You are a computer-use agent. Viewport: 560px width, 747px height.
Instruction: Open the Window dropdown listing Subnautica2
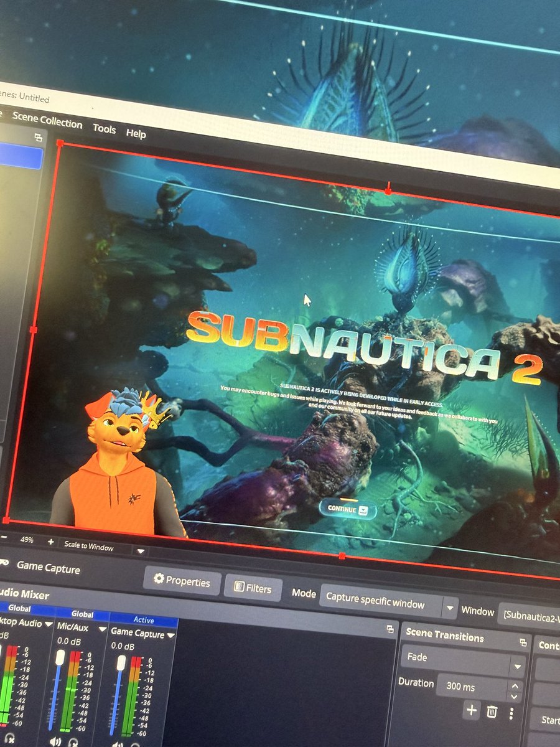point(529,614)
